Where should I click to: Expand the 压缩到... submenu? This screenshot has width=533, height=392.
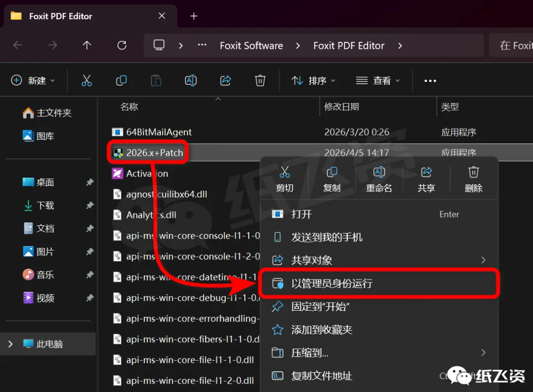pyautogui.click(x=483, y=353)
